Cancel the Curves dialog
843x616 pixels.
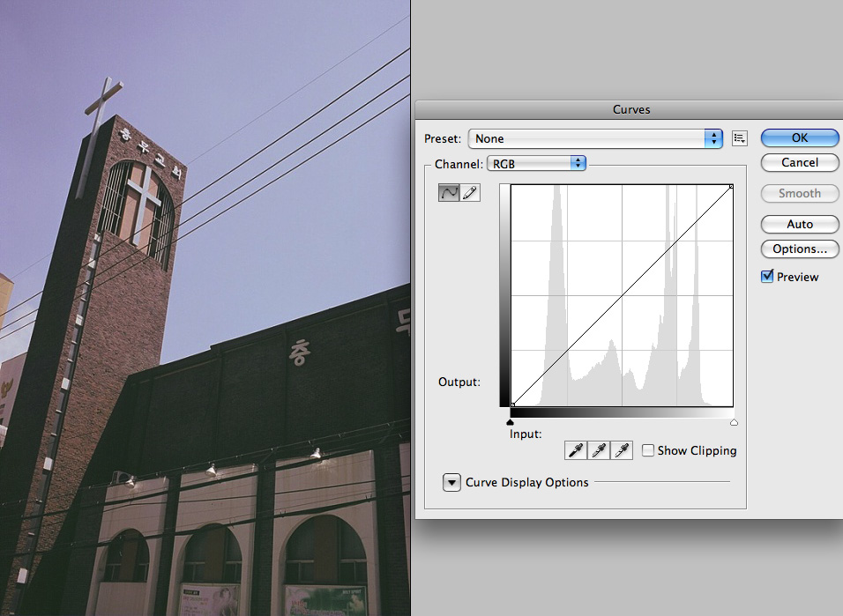click(x=799, y=162)
